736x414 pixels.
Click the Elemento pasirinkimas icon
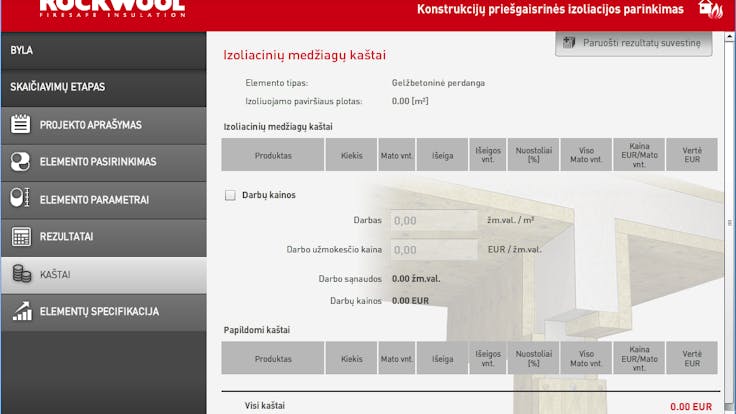point(20,162)
